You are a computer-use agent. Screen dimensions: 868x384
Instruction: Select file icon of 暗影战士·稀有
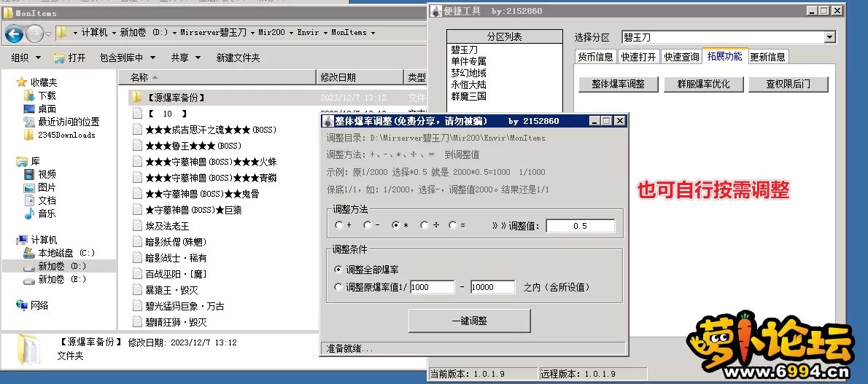pos(137,258)
